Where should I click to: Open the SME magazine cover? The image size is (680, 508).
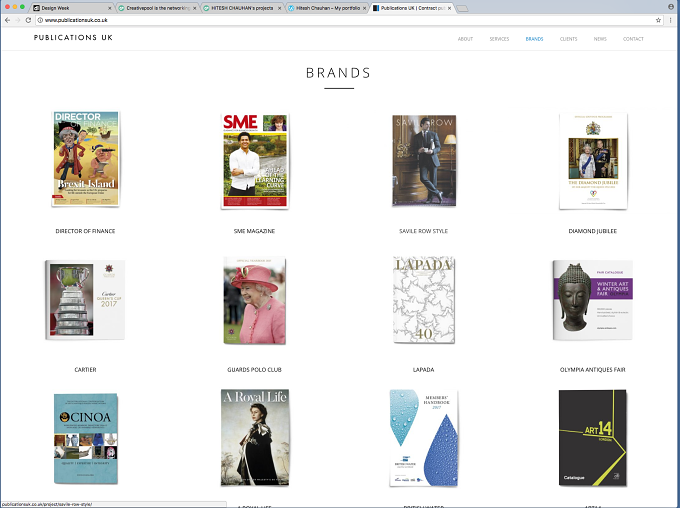pyautogui.click(x=255, y=161)
